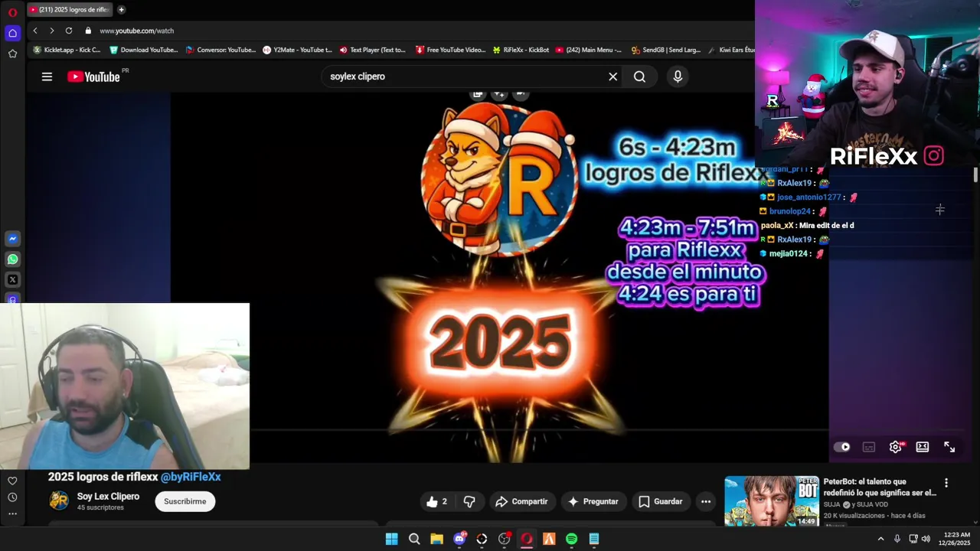This screenshot has width=980, height=551.
Task: Open the Download YouTube bookmark
Action: pyautogui.click(x=143, y=50)
